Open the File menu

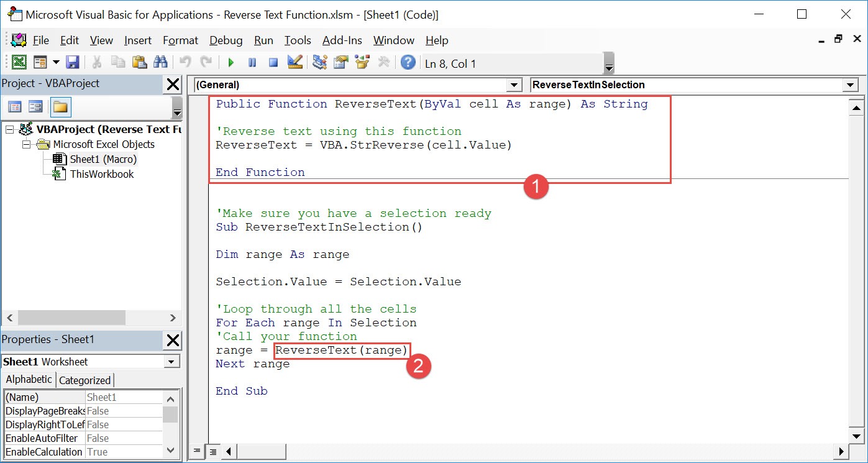point(40,40)
